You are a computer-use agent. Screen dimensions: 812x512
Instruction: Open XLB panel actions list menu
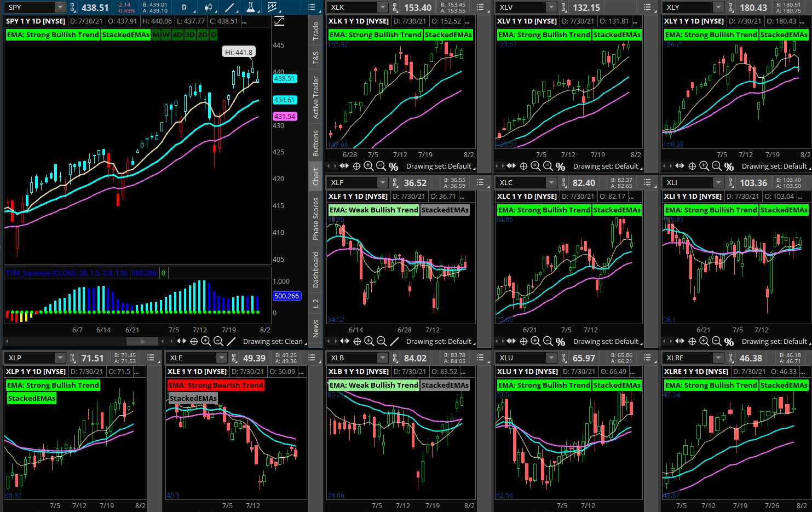tap(480, 358)
